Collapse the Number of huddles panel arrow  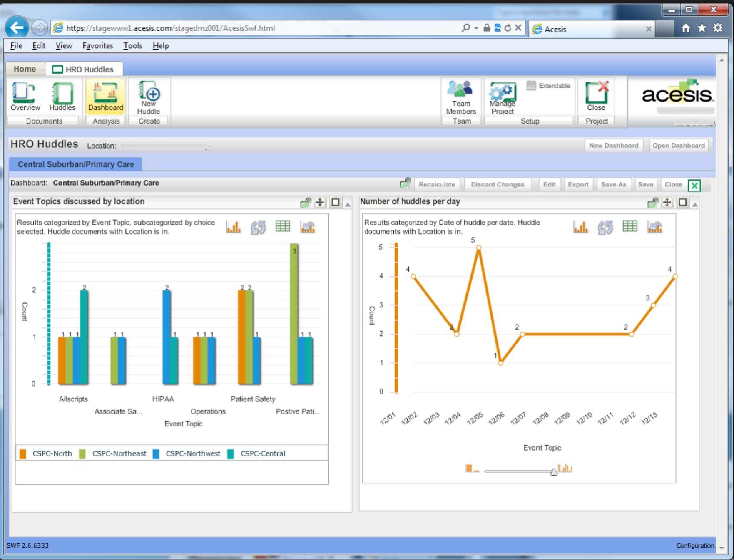[695, 204]
